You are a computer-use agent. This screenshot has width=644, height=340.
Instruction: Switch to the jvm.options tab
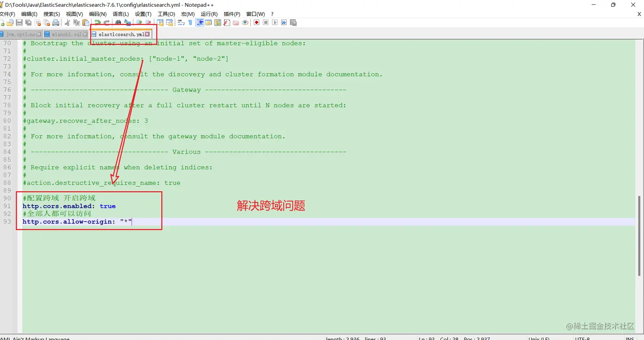[x=20, y=34]
